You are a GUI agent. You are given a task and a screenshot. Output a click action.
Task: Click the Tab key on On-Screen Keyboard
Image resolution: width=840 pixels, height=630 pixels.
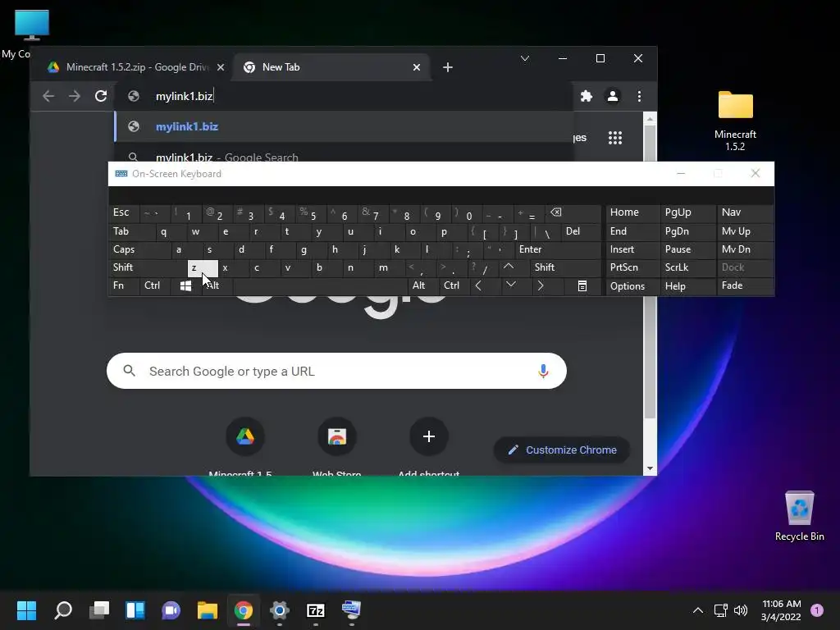point(132,231)
